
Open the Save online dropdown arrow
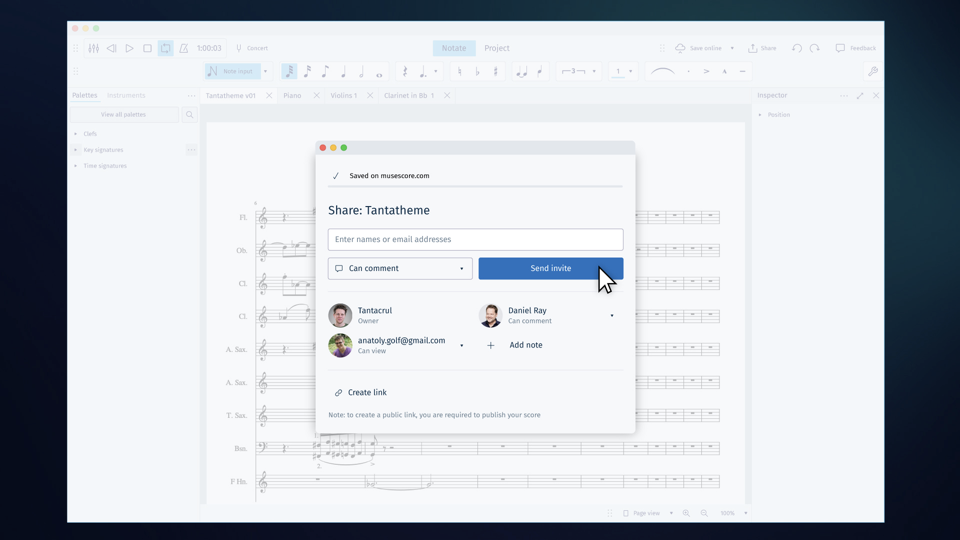(x=732, y=48)
